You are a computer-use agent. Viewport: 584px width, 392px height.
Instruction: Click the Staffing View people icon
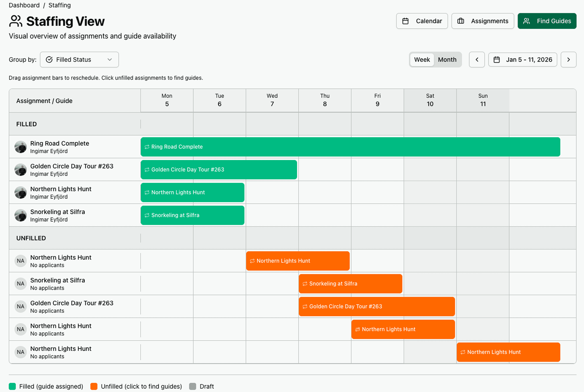pos(16,21)
